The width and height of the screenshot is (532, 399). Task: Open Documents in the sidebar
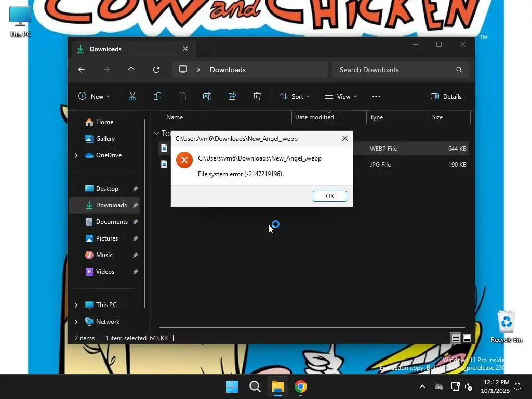pyautogui.click(x=111, y=221)
